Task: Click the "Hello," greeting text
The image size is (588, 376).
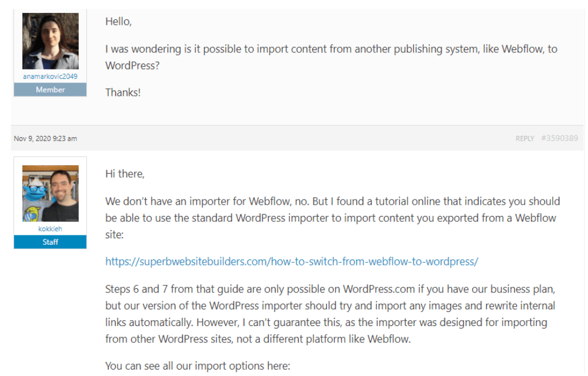Action: [x=119, y=22]
